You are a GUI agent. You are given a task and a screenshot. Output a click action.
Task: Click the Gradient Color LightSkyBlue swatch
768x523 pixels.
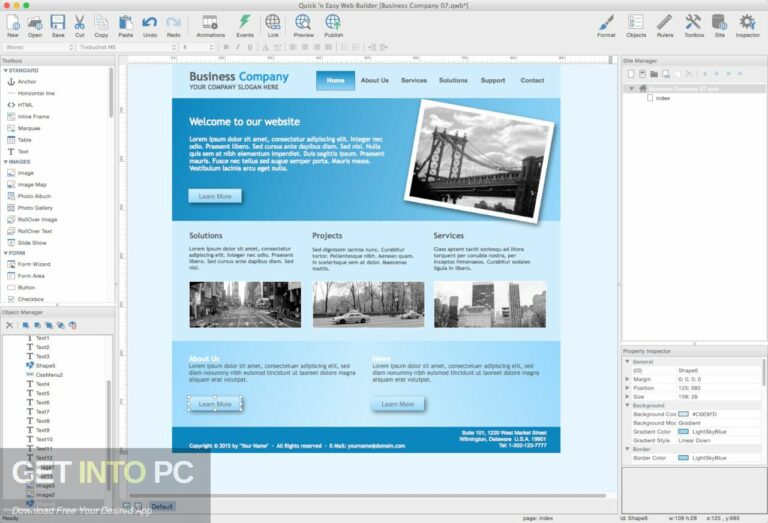(683, 432)
